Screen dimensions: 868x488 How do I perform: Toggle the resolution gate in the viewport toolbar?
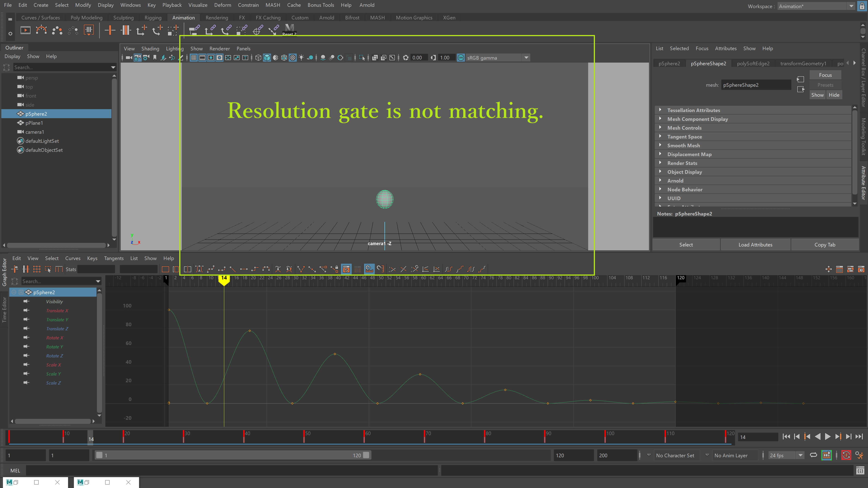pos(211,58)
